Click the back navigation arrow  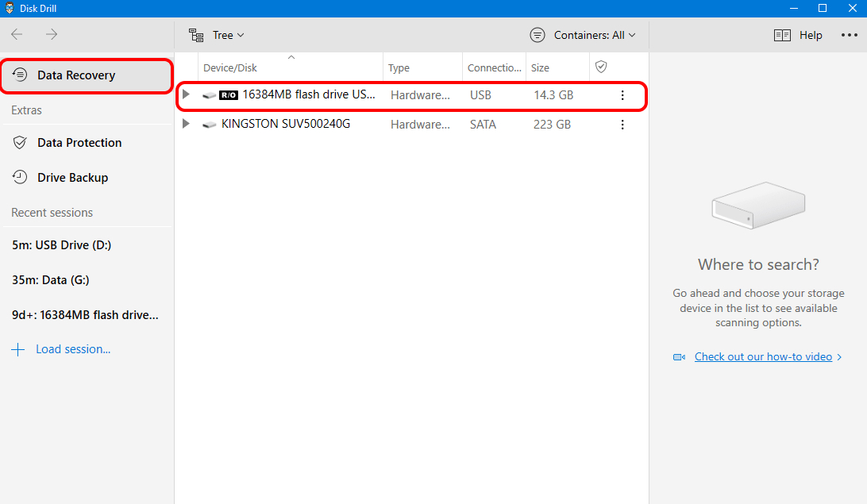[x=17, y=35]
